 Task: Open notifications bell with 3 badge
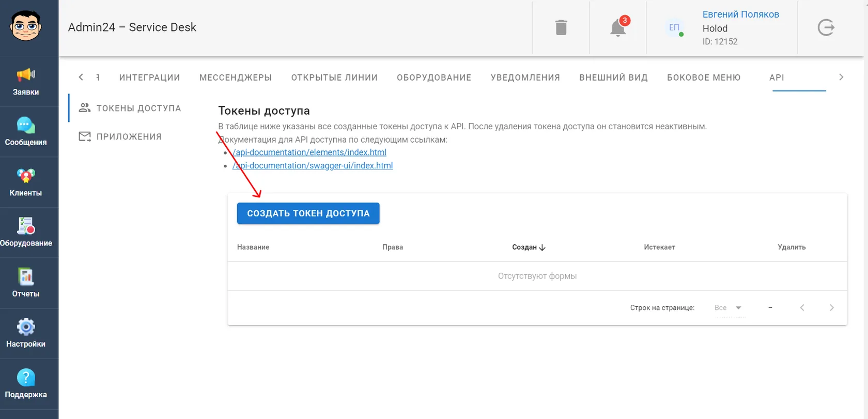click(x=618, y=27)
